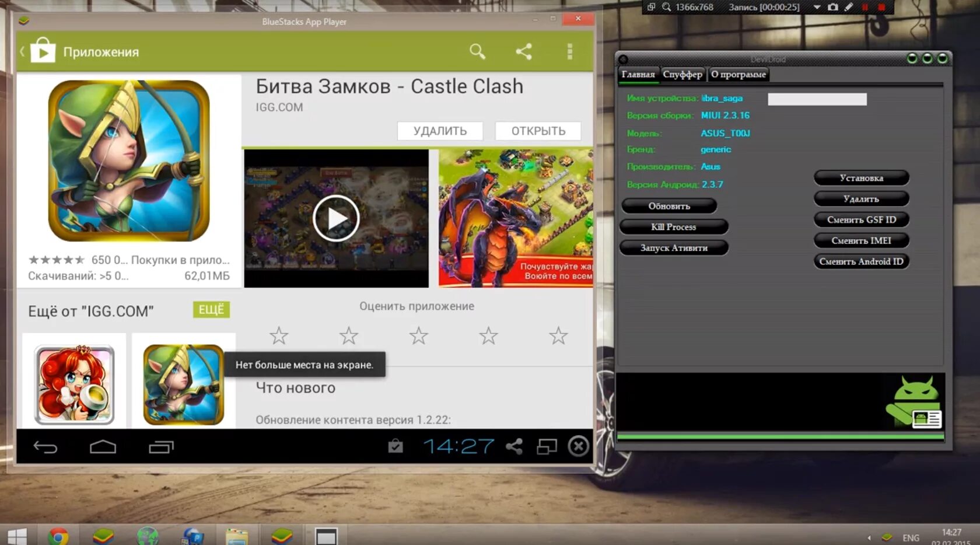Image resolution: width=980 pixels, height=545 pixels.
Task: Rate the app with five stars
Action: pyautogui.click(x=558, y=336)
